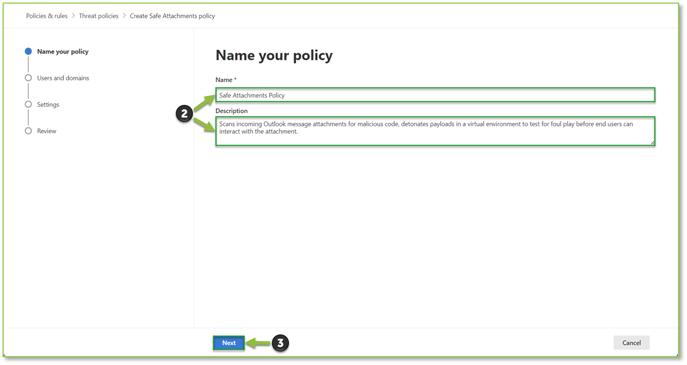687x365 pixels.
Task: Click Create Safe Attachments policy breadcrumb
Action: (172, 16)
